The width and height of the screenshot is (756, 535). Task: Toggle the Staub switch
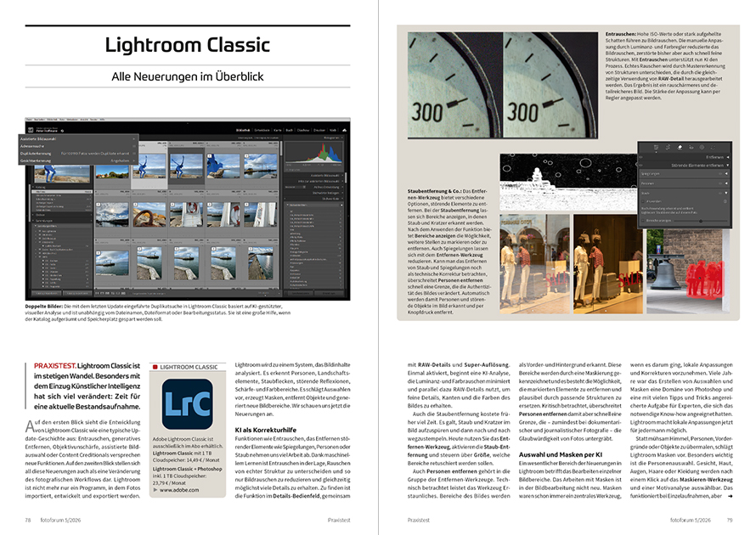pos(720,194)
